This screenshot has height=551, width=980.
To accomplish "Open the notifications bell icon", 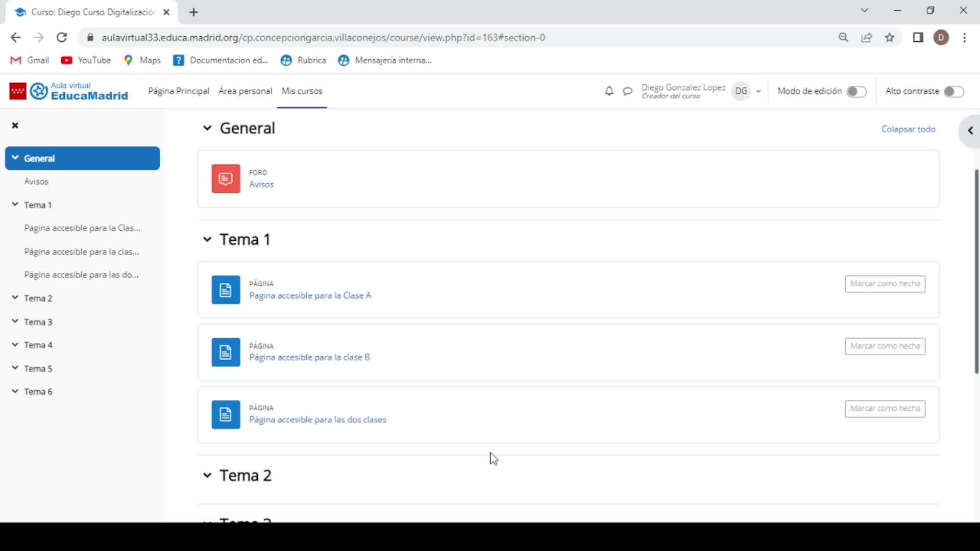I will coord(609,91).
